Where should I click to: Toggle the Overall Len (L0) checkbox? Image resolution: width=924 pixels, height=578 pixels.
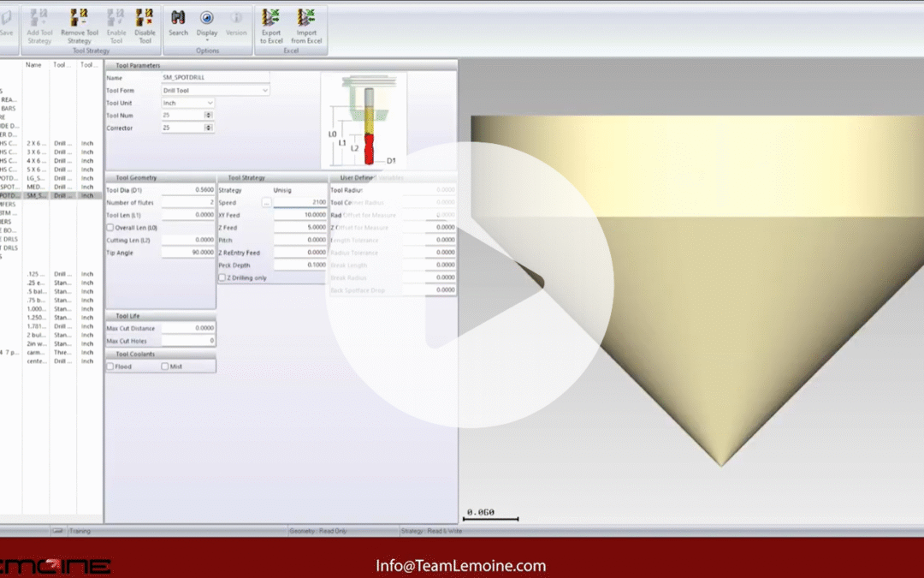(x=110, y=228)
